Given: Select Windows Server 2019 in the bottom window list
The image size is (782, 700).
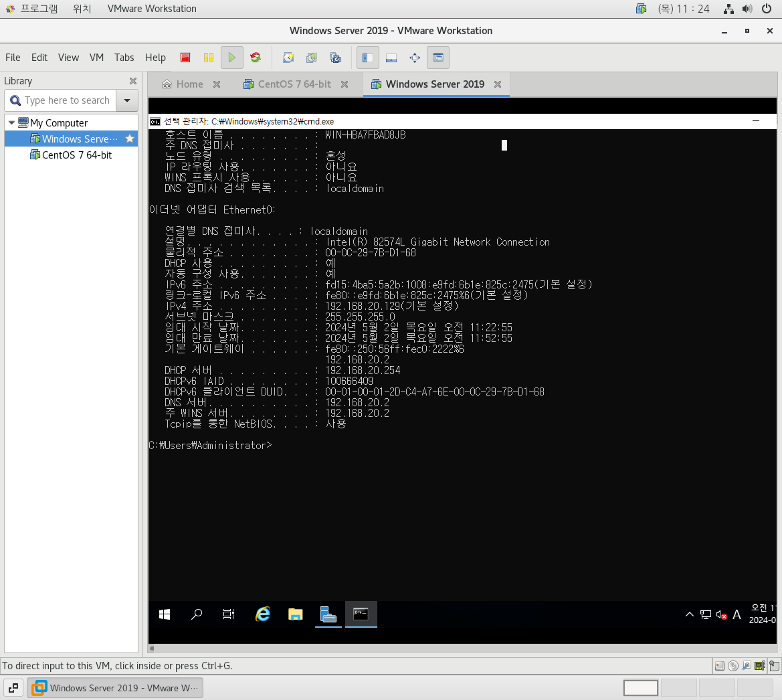Looking at the screenshot, I should [115, 688].
